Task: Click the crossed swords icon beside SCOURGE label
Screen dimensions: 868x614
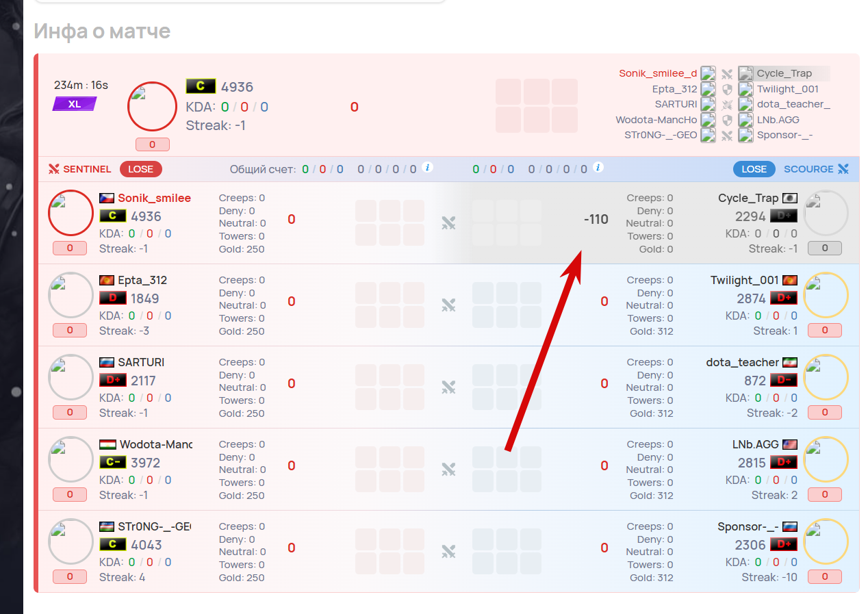Action: (x=843, y=169)
